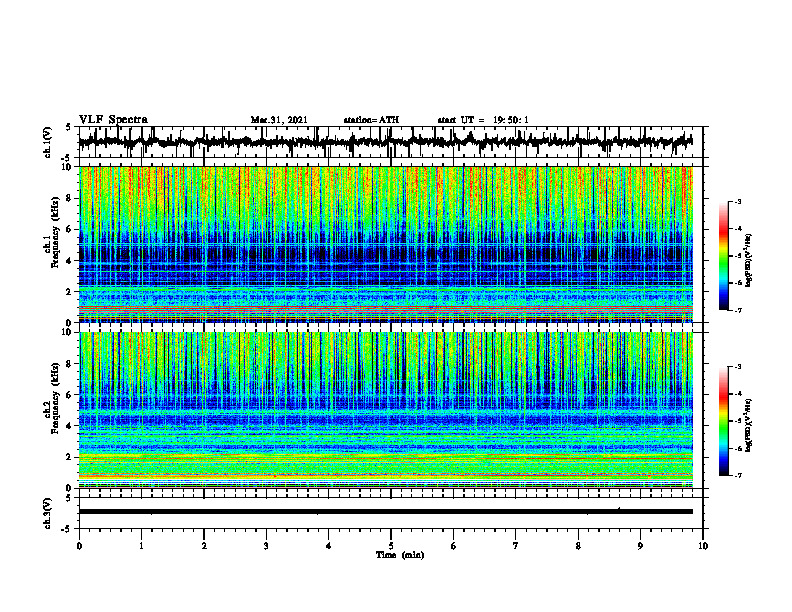Click the "ch.1(V)" waveform axis label
The width and height of the screenshot is (792, 612).
48,142
